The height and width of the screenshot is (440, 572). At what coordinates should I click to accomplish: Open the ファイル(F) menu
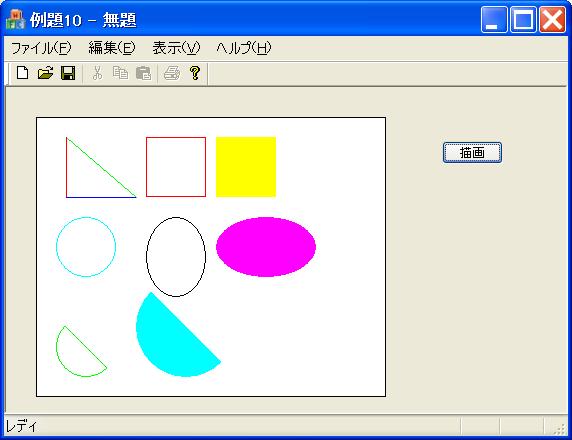point(41,48)
